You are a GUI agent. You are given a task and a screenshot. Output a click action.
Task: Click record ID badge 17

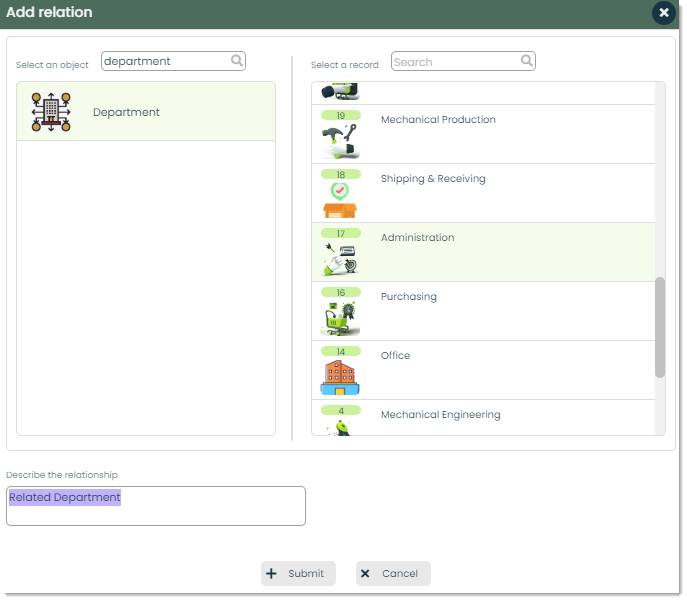click(x=341, y=233)
